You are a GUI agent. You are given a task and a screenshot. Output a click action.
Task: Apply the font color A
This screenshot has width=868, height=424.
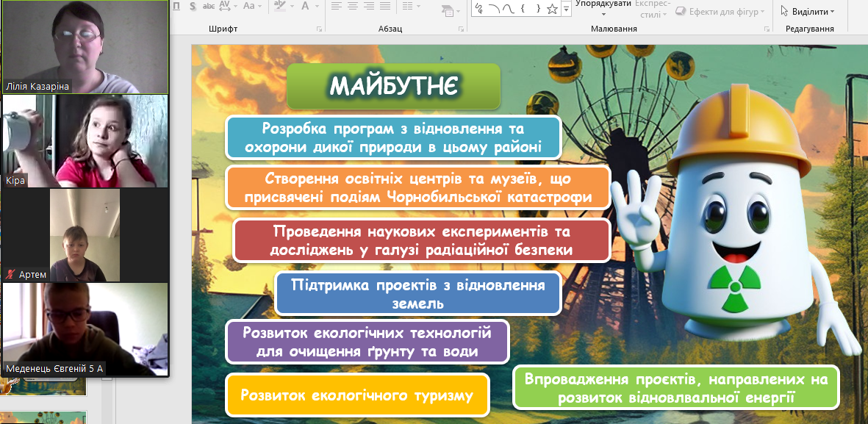(x=305, y=6)
